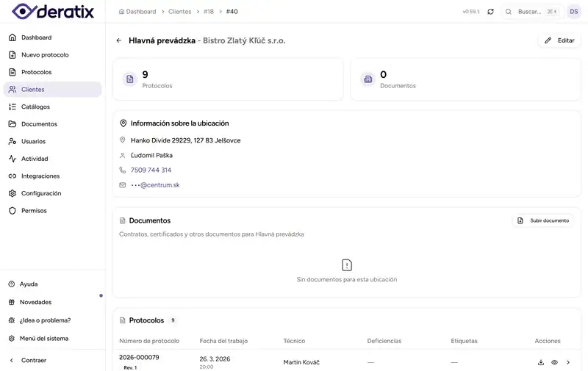The height and width of the screenshot is (371, 588).
Task: Click the Número de protocolo column header
Action: 149,341
